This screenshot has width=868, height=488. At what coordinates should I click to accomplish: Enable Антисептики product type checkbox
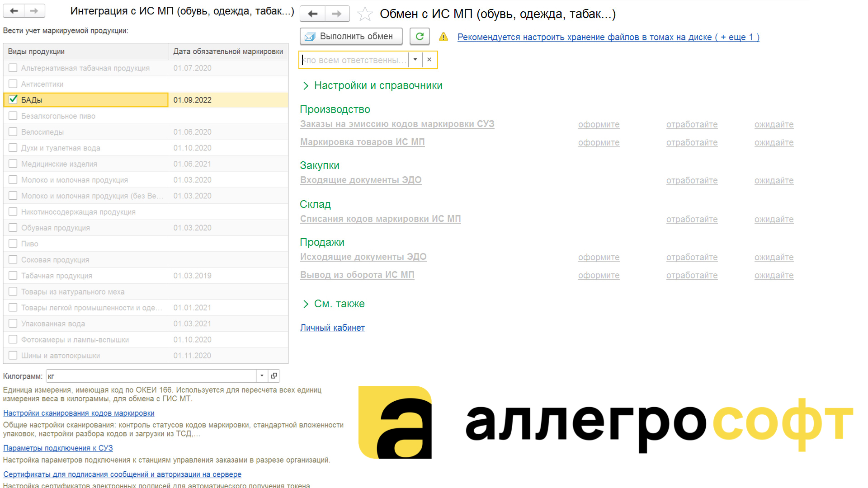pos(13,84)
